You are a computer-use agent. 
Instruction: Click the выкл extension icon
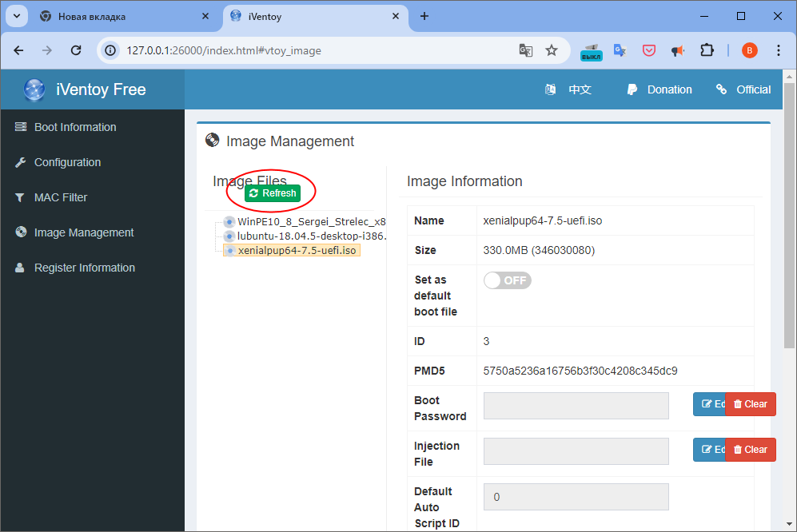pyautogui.click(x=591, y=52)
